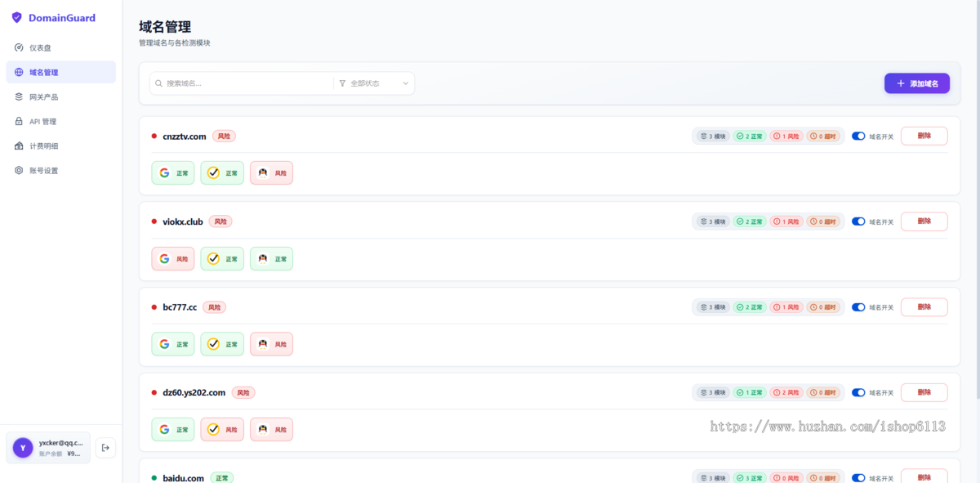Screen dimensions: 980x483
Task: Click the QQ penguin module for cnzztv.com
Action: 271,173
